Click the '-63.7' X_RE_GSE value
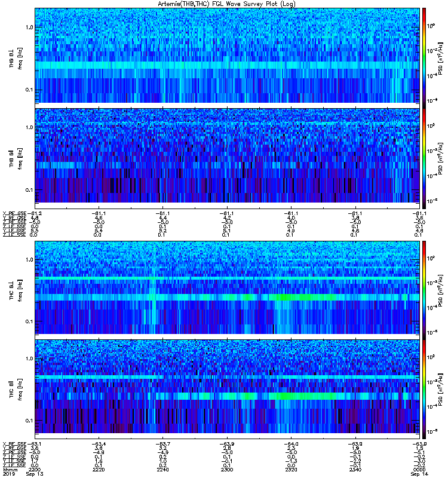Screen dimensions: 448x478 162,443
